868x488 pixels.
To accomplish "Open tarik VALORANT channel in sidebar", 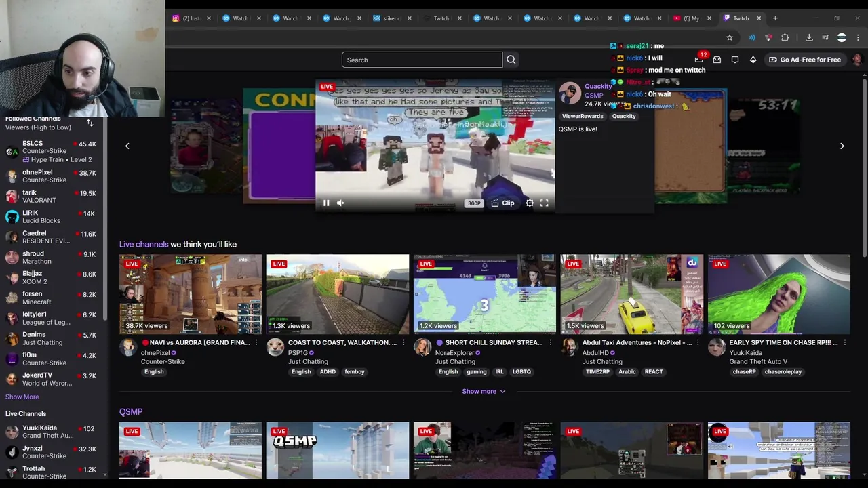I will click(x=52, y=197).
